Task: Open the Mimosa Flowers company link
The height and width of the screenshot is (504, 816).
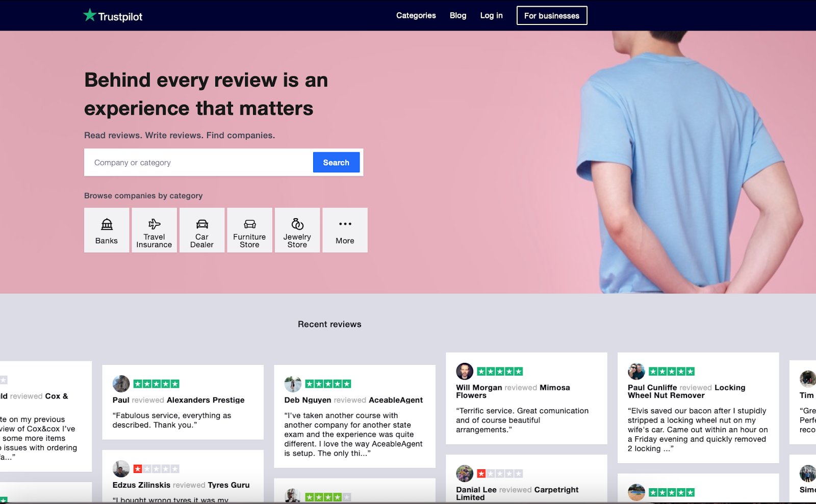Action: [513, 391]
